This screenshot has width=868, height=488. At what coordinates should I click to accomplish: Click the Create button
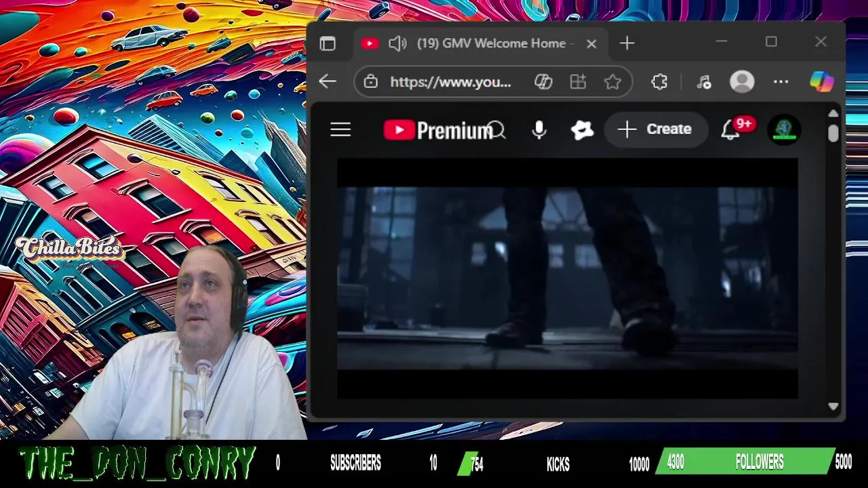(x=655, y=129)
